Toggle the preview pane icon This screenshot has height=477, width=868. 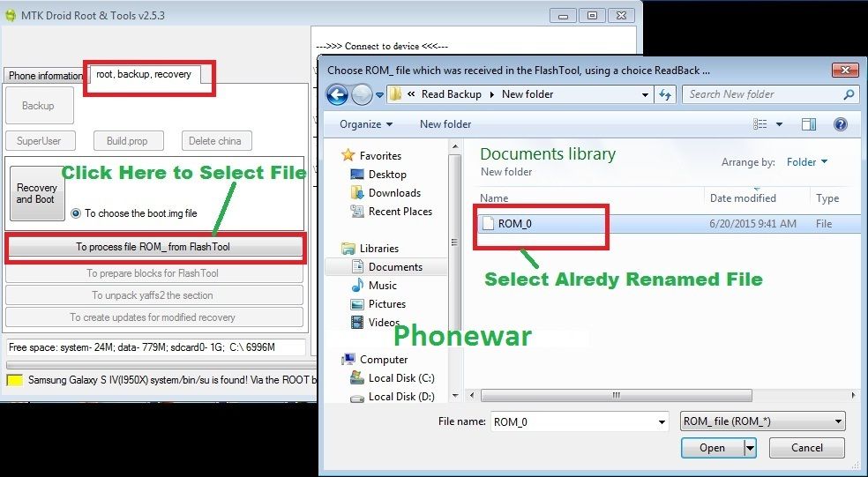(809, 124)
